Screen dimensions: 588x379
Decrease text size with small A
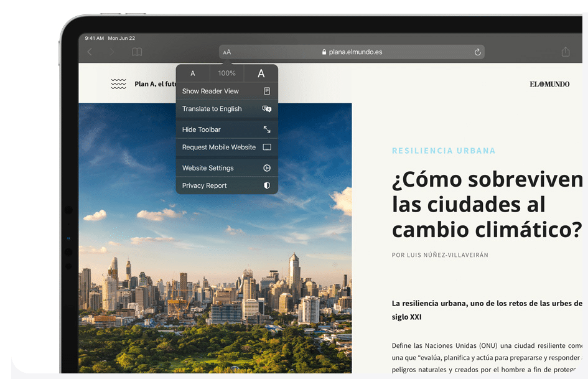point(193,73)
